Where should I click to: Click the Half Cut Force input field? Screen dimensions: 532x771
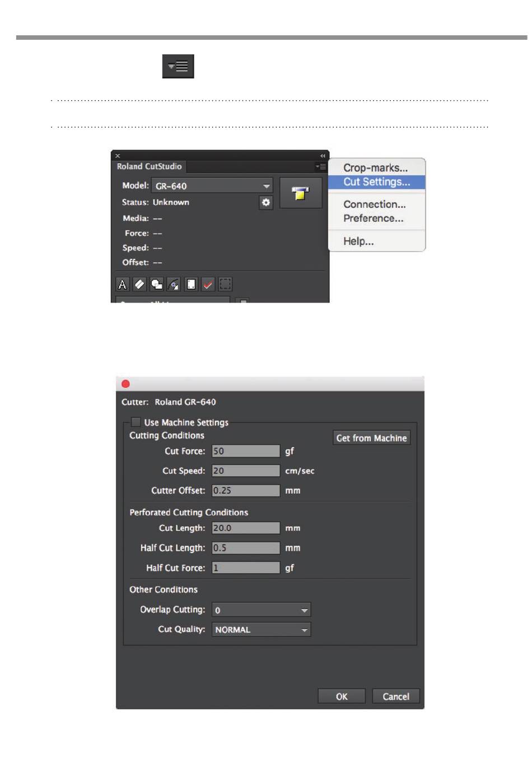pos(246,568)
